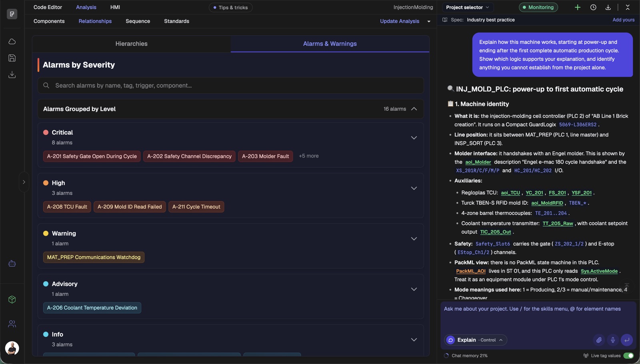Open the Standards sub-tab
The image size is (640, 364).
[x=176, y=21]
